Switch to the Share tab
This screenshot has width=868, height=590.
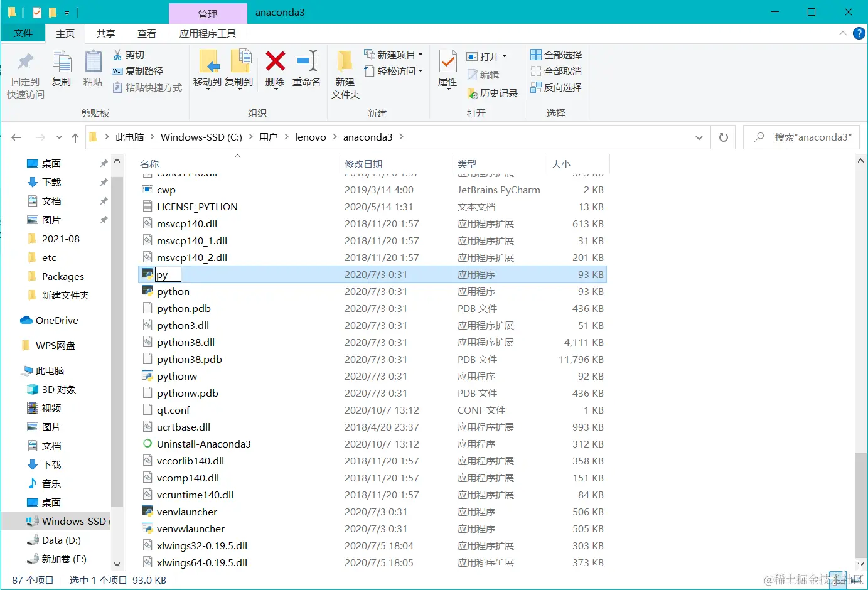pyautogui.click(x=106, y=33)
